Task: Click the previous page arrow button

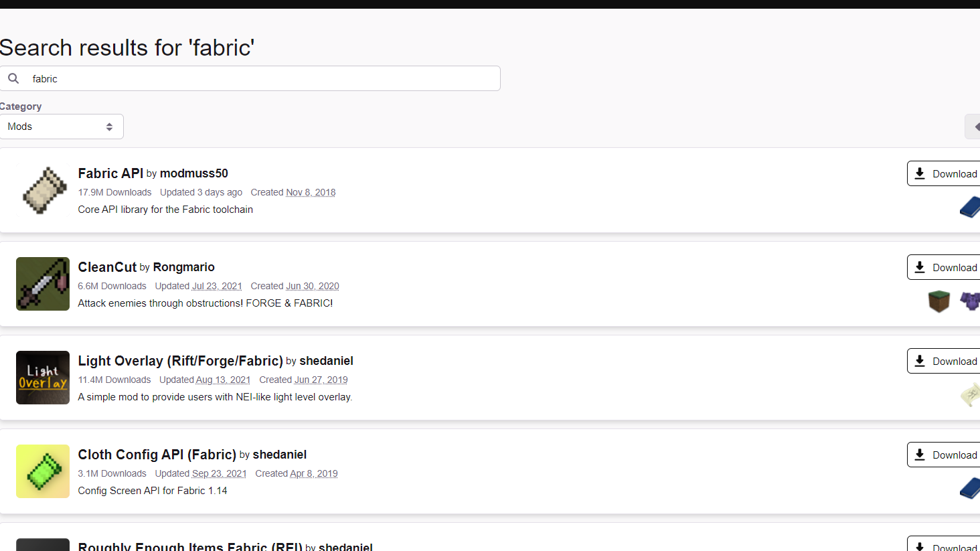Action: point(975,126)
